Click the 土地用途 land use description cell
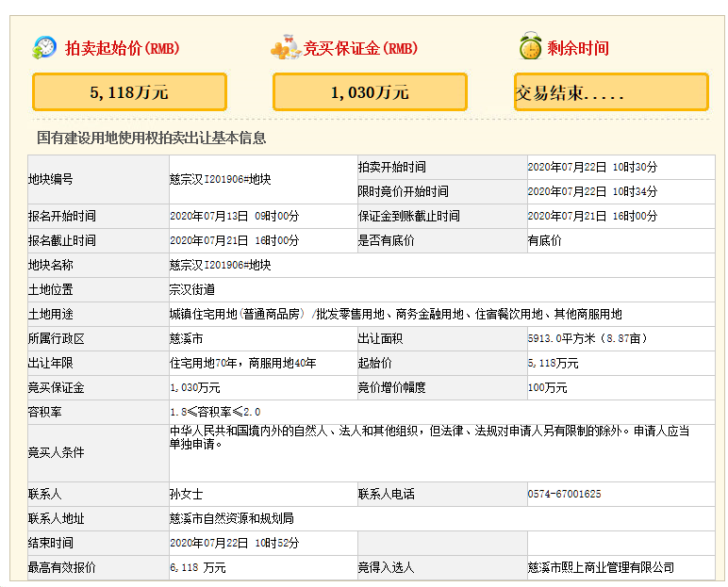Image resolution: width=728 pixels, height=587 pixels. (x=395, y=314)
